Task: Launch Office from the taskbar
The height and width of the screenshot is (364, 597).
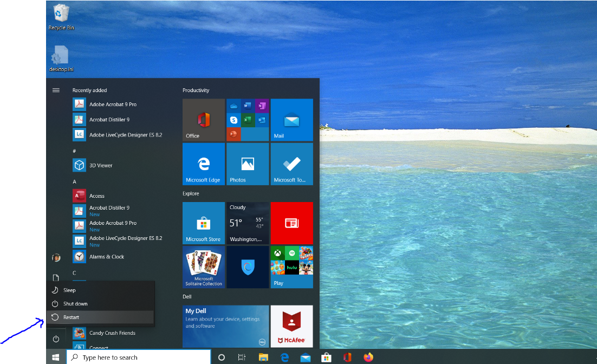Action: click(x=347, y=357)
